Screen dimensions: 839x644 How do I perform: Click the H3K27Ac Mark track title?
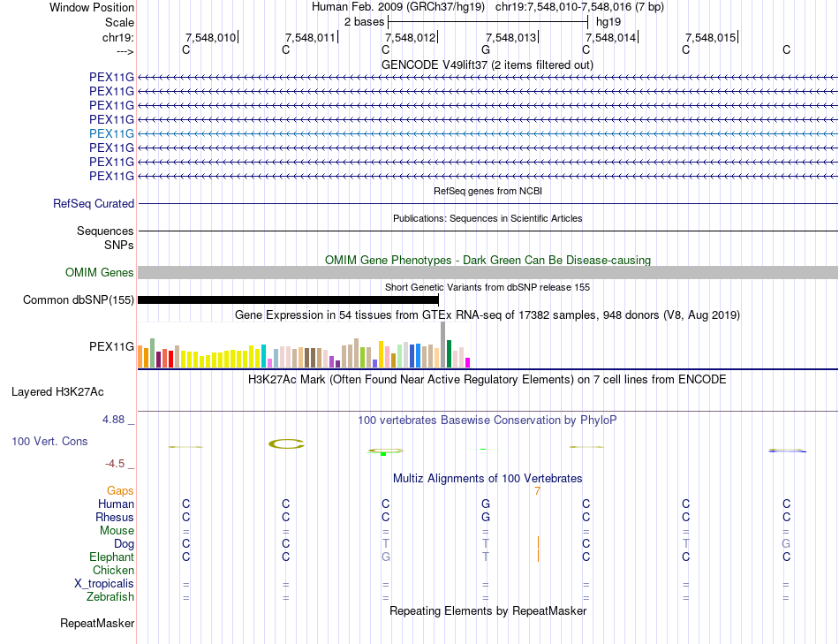click(487, 380)
